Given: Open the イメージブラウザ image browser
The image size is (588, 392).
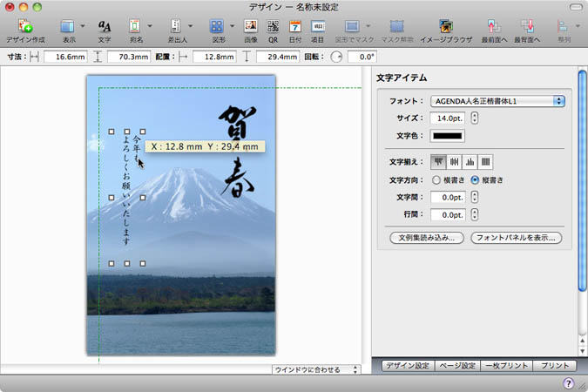Looking at the screenshot, I should 446,27.
